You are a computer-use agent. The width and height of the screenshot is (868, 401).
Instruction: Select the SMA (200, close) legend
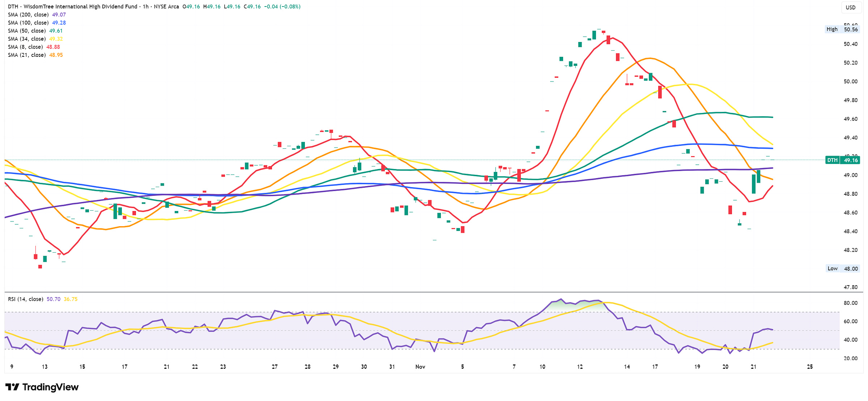(x=28, y=15)
